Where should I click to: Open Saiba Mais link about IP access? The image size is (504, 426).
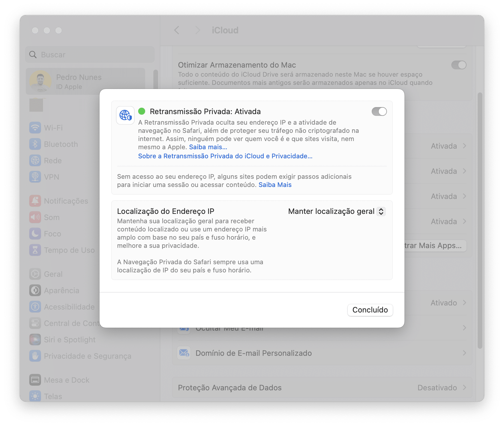coord(275,185)
